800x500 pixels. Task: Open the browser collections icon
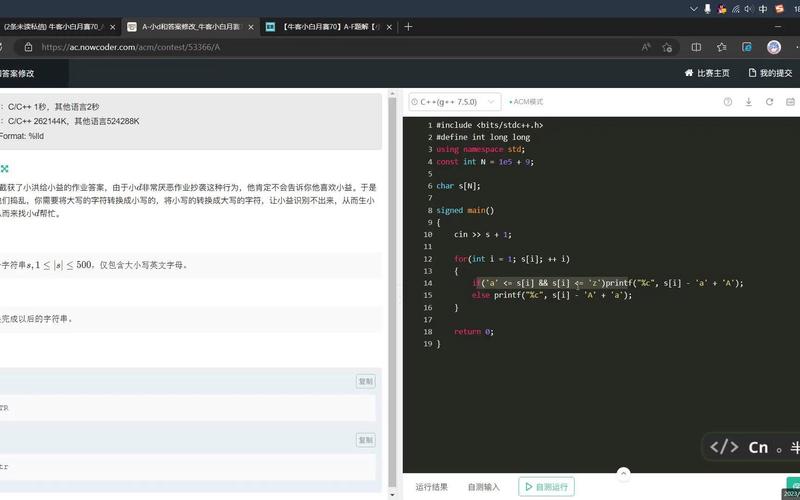(747, 47)
